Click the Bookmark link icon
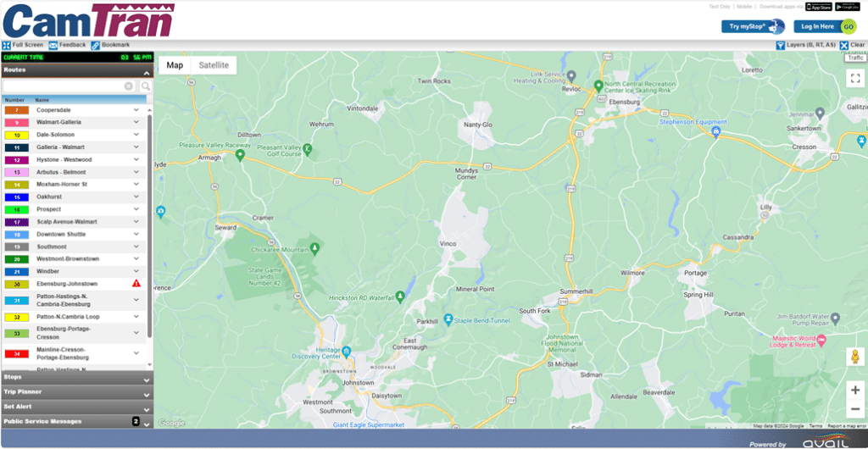868x449 pixels. (96, 45)
